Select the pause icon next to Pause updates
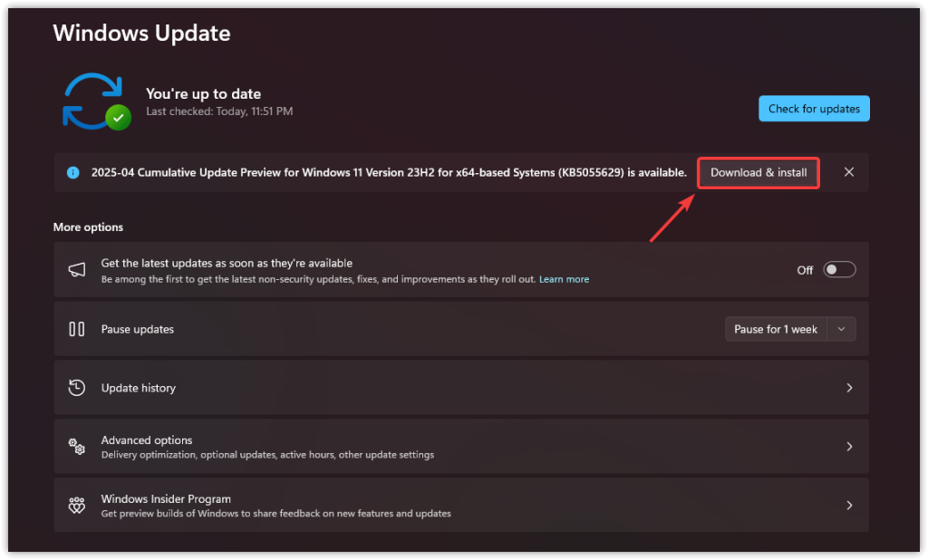Image resolution: width=928 pixels, height=560 pixels. [x=77, y=328]
